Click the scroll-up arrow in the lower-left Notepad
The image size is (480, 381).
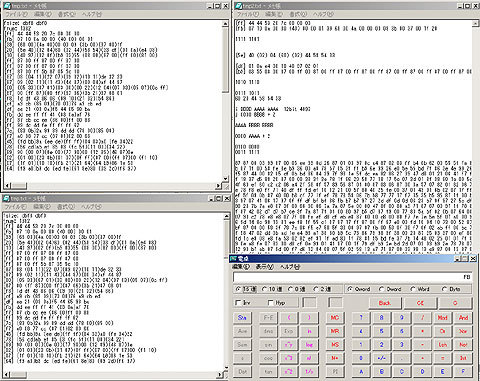click(x=226, y=216)
